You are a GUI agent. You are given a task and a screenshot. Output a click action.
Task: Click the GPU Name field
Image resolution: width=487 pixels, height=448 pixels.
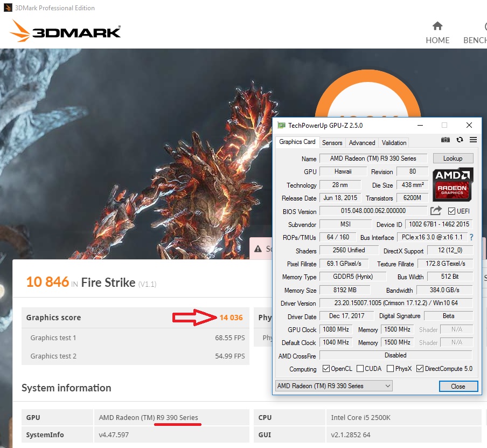point(373,158)
